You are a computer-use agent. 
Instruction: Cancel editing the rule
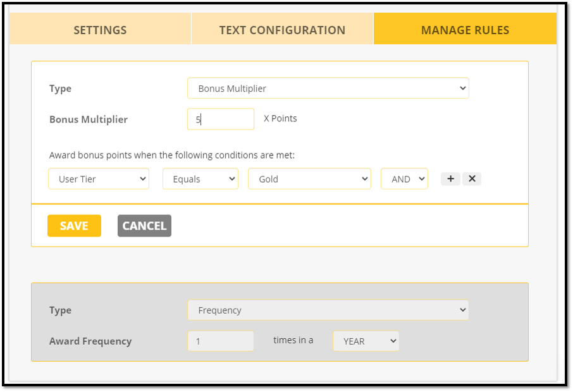[x=144, y=226]
